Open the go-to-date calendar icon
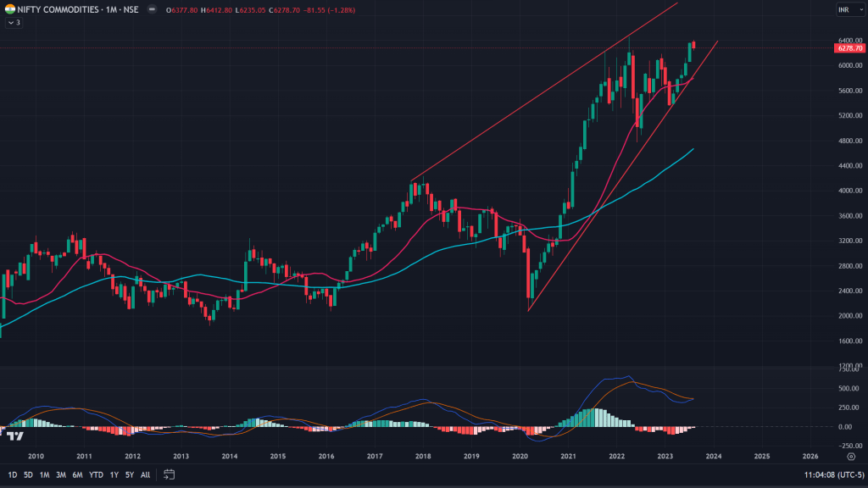The width and height of the screenshot is (868, 488). point(170,475)
